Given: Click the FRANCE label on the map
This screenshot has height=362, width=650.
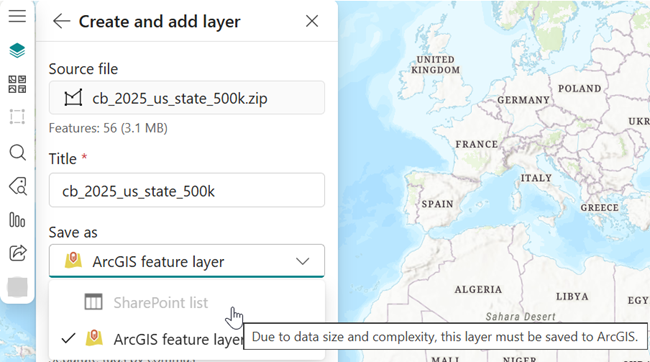Looking at the screenshot, I should pyautogui.click(x=477, y=144).
